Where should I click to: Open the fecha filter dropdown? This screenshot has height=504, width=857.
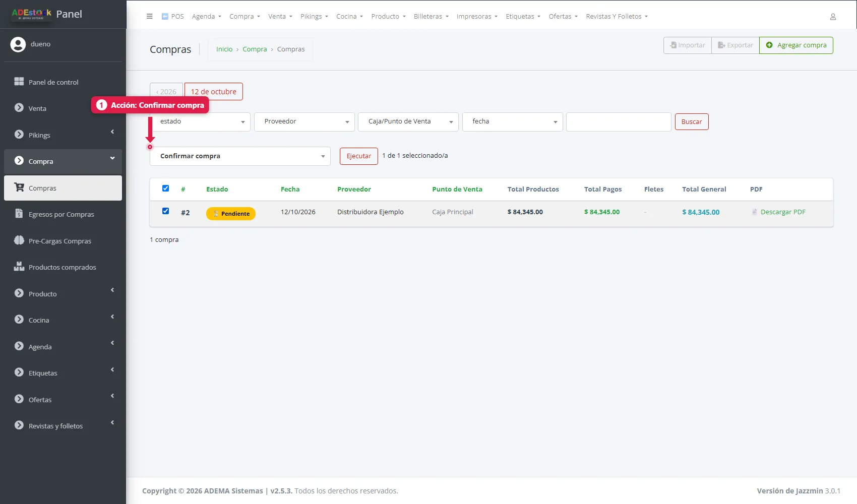513,121
